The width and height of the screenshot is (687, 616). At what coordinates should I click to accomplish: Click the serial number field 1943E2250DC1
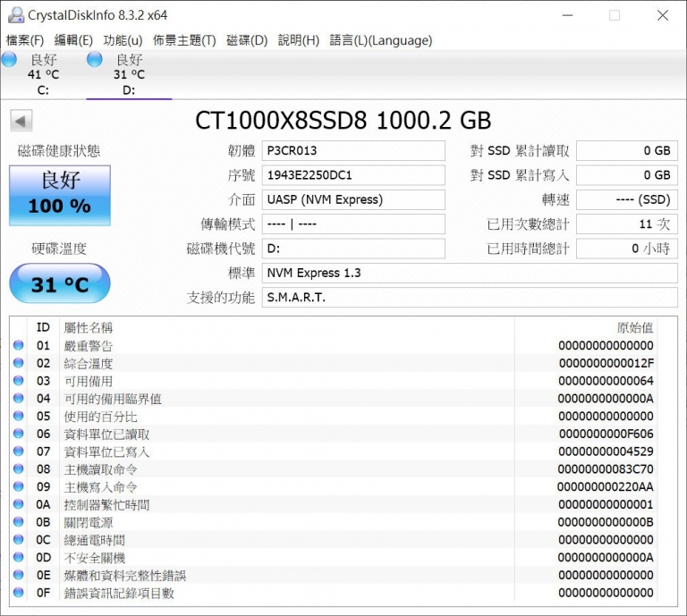pos(353,175)
